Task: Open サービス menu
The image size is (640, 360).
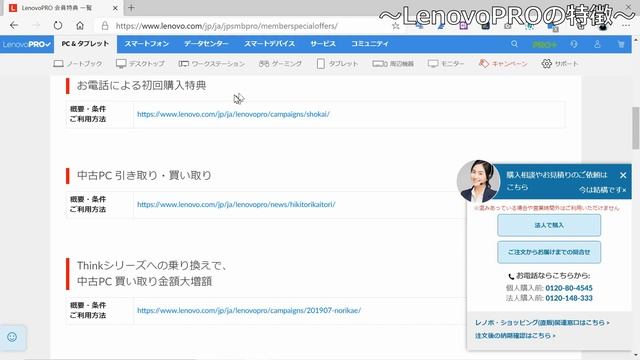Action: tap(323, 44)
